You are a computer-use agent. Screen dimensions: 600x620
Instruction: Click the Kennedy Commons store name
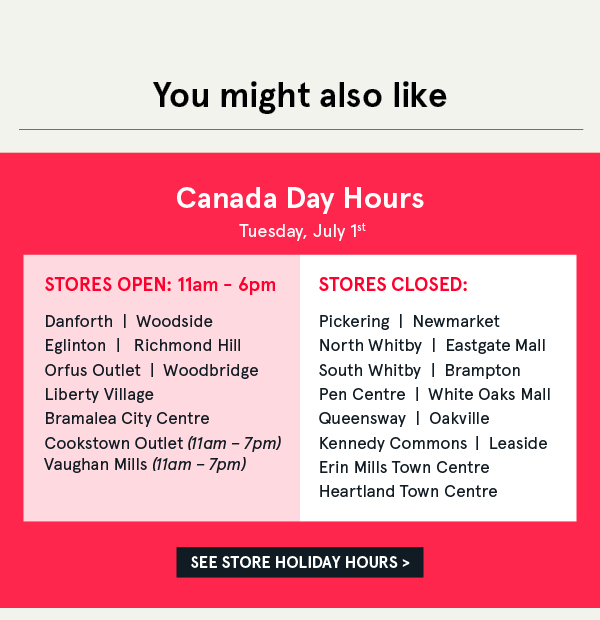(393, 443)
